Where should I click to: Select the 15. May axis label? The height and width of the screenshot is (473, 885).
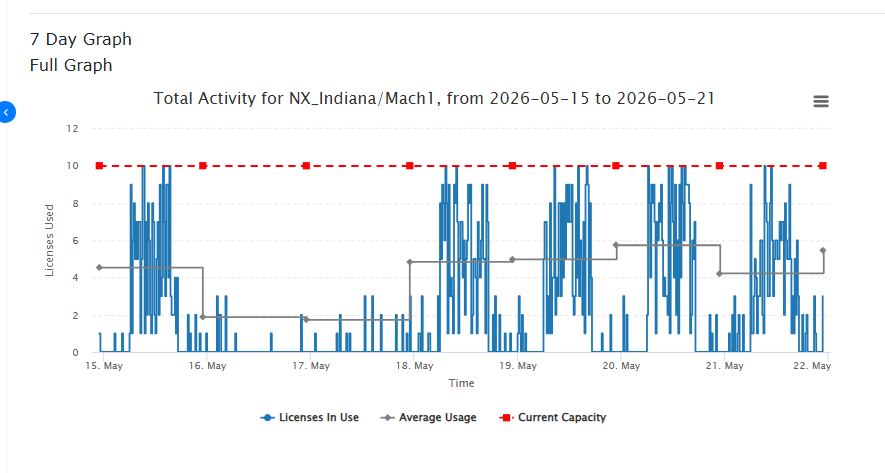click(104, 366)
